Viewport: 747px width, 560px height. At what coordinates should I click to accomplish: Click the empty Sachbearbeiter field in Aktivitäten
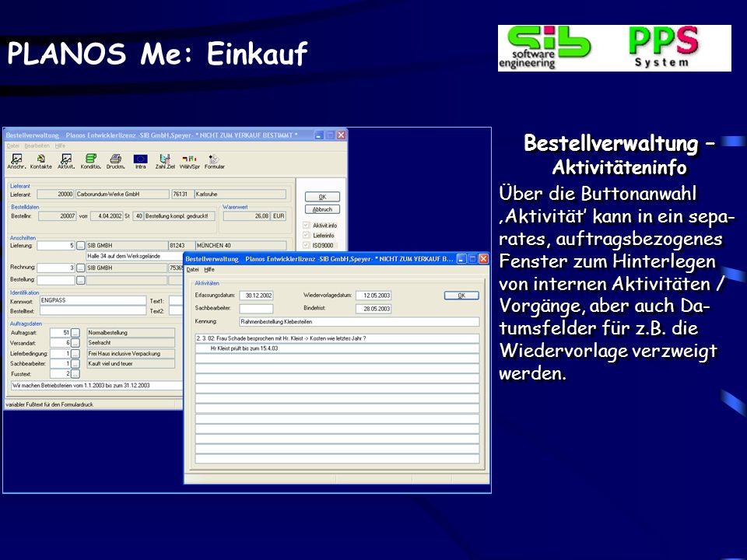256,309
